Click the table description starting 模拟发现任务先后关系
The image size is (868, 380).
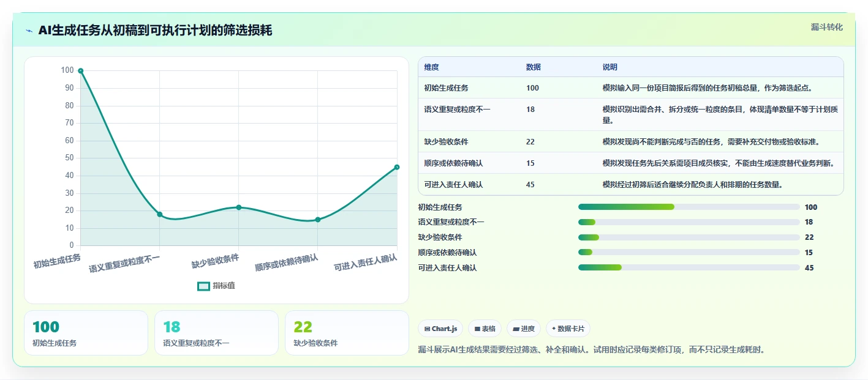[719, 163]
